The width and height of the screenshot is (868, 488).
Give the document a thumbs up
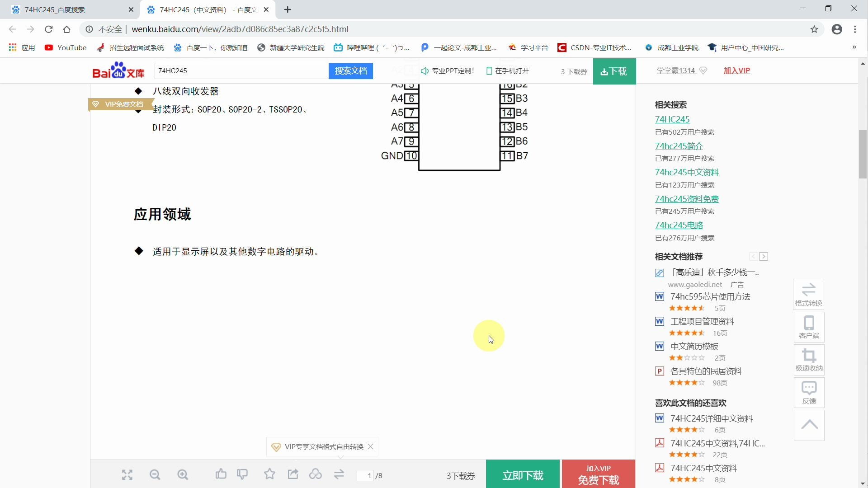tap(221, 474)
